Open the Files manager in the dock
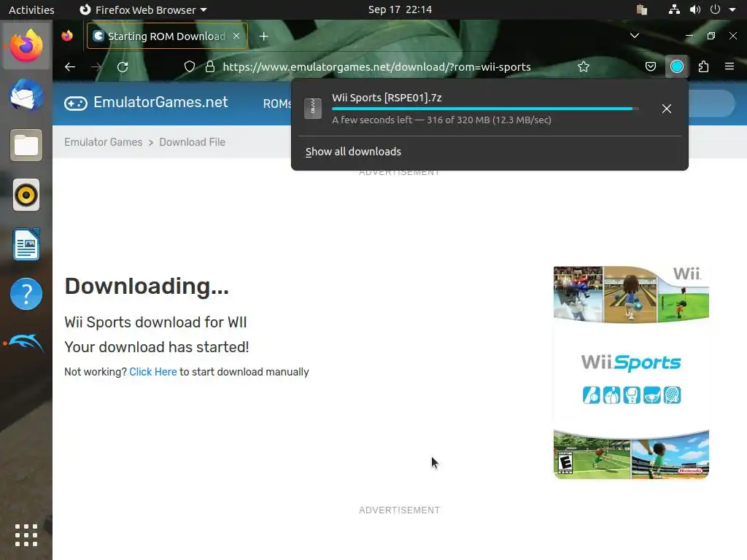Image resolution: width=747 pixels, height=560 pixels. click(x=26, y=145)
